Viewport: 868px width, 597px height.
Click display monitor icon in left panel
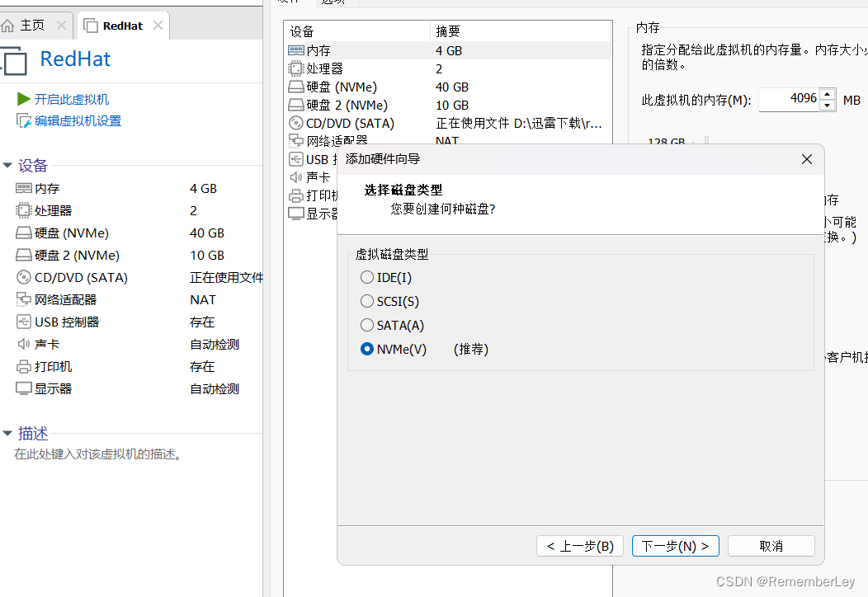pyautogui.click(x=24, y=388)
